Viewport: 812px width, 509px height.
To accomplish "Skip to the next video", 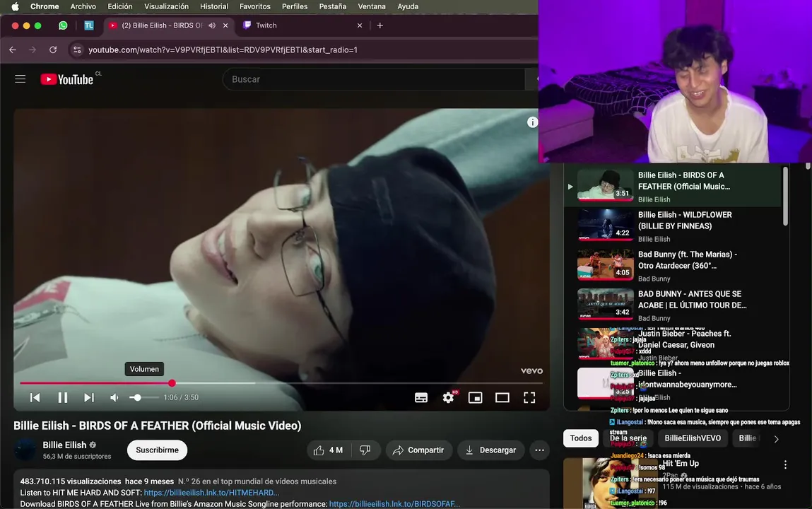I will pos(89,397).
